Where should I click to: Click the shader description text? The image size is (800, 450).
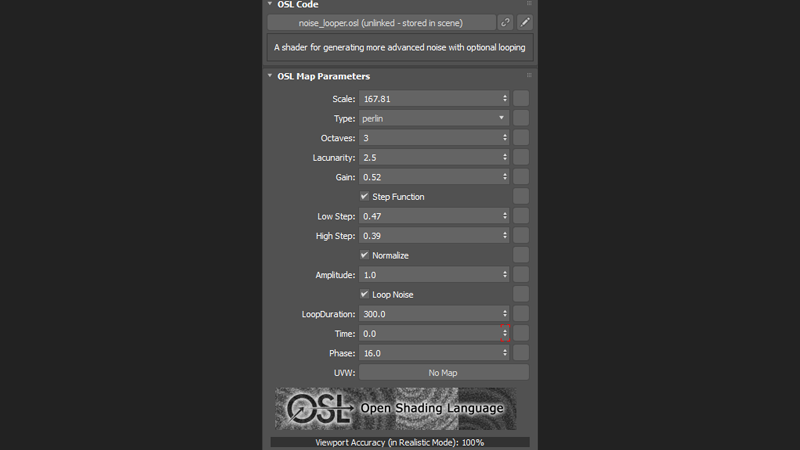pos(399,47)
